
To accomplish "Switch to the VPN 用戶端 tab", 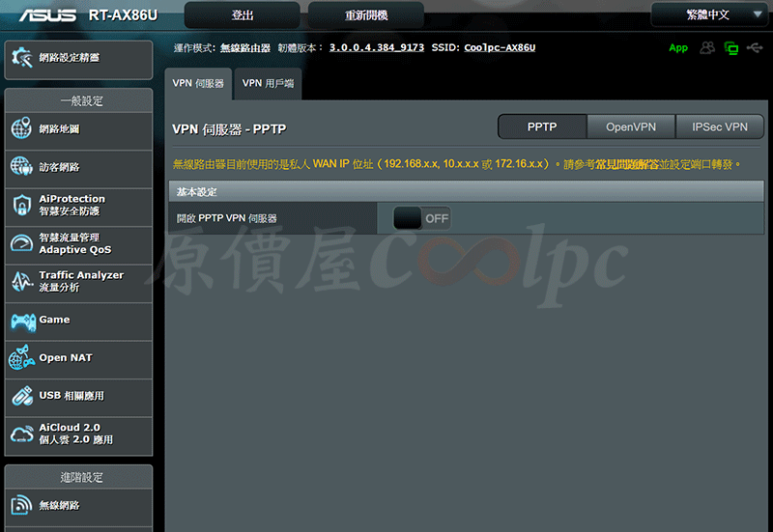I will pos(268,83).
